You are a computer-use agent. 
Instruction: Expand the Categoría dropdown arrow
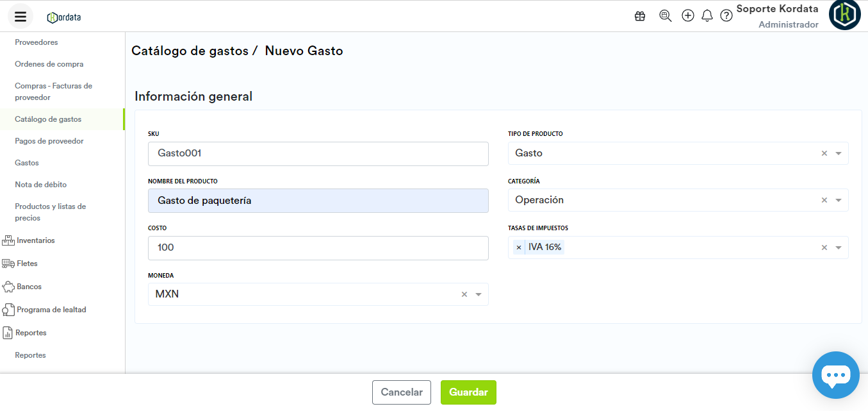(x=839, y=200)
